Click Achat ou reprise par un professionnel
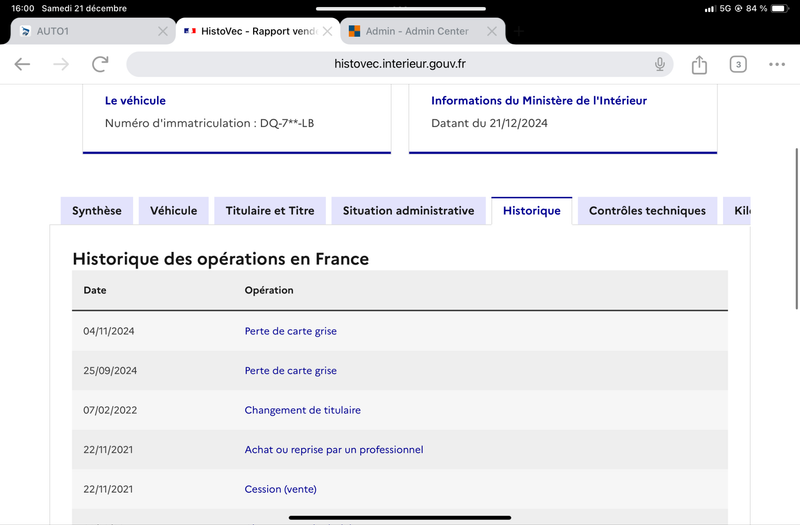Viewport: 800px width, 525px height. tap(334, 449)
